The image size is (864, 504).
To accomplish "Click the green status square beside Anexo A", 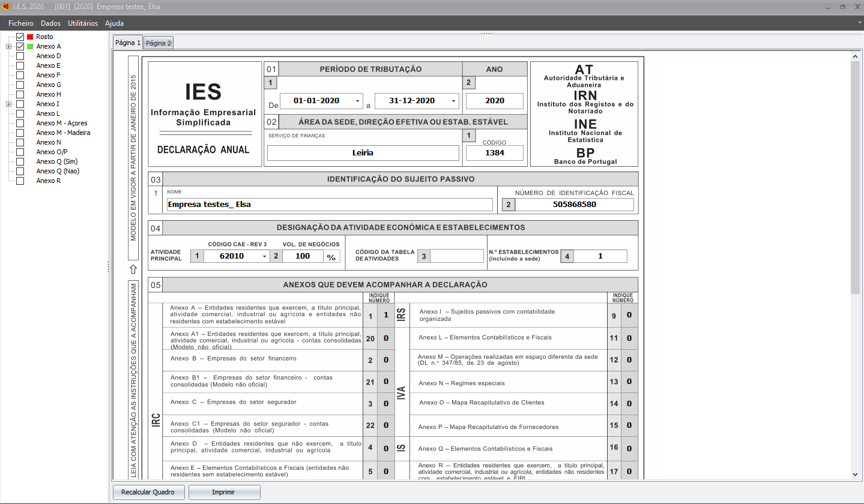I will click(30, 47).
